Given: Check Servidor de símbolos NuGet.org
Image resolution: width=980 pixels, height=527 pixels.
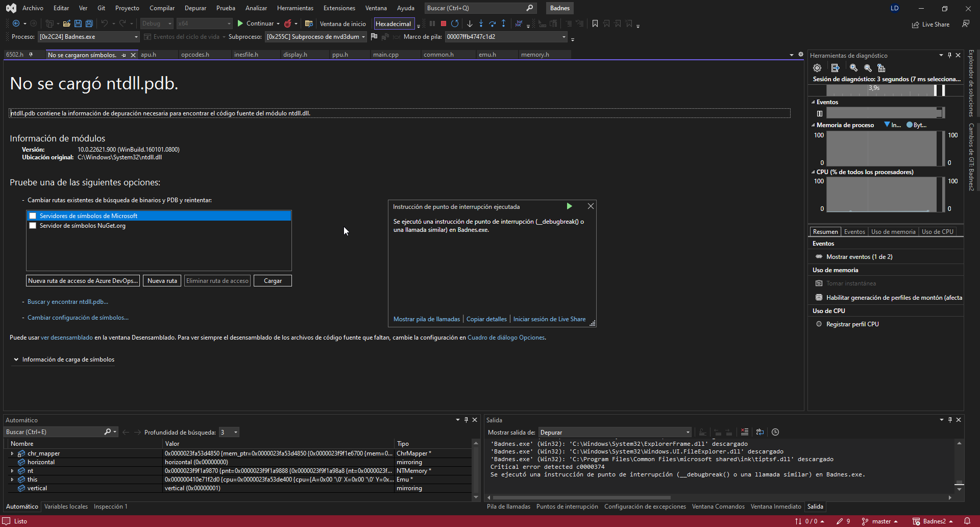Looking at the screenshot, I should pos(33,226).
